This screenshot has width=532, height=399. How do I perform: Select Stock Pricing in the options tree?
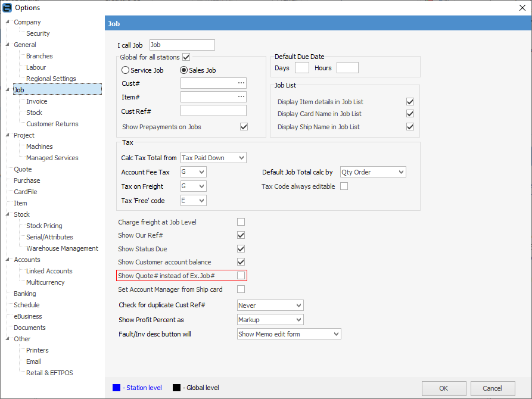click(x=44, y=226)
